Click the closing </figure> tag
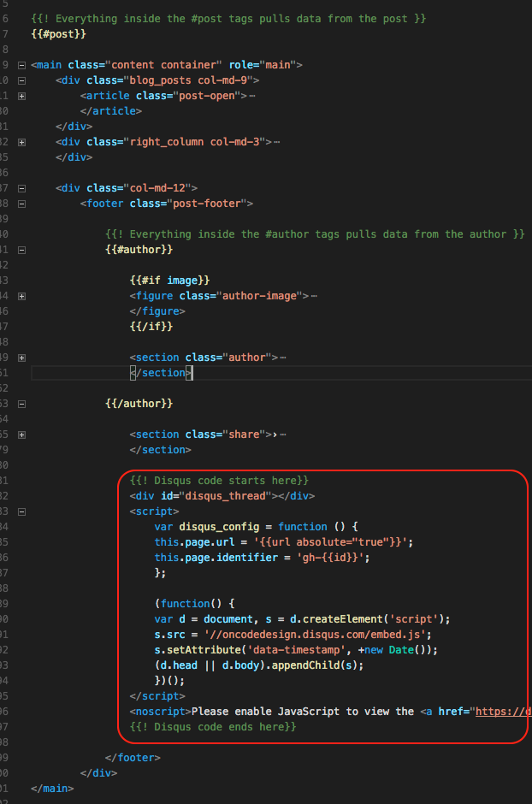 [x=157, y=310]
